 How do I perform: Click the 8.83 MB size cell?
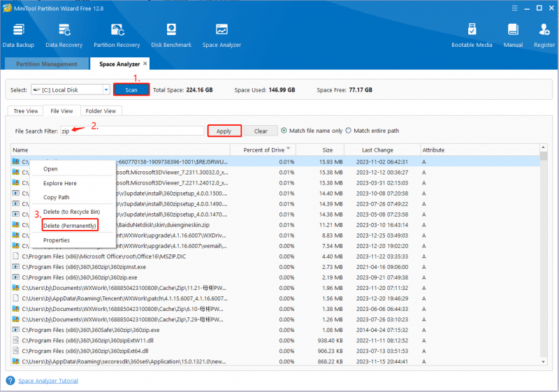pyautogui.click(x=333, y=235)
